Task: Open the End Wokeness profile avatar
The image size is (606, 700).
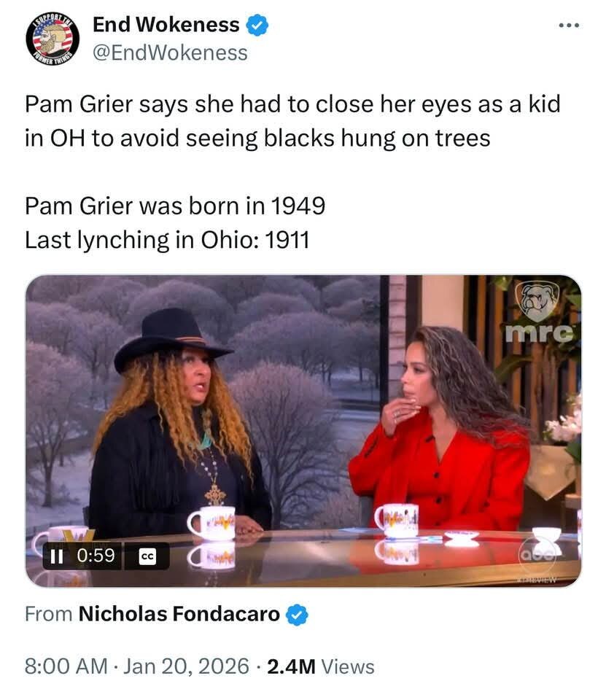Action: [53, 38]
